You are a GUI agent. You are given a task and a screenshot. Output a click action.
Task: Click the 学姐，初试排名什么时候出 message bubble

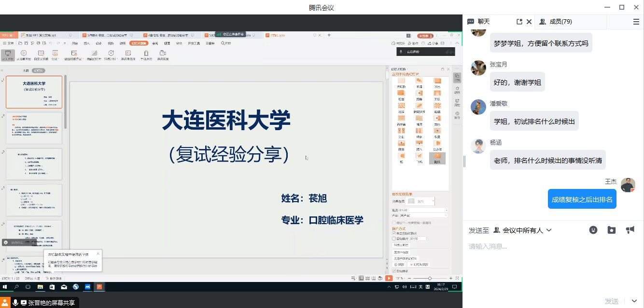pyautogui.click(x=534, y=121)
